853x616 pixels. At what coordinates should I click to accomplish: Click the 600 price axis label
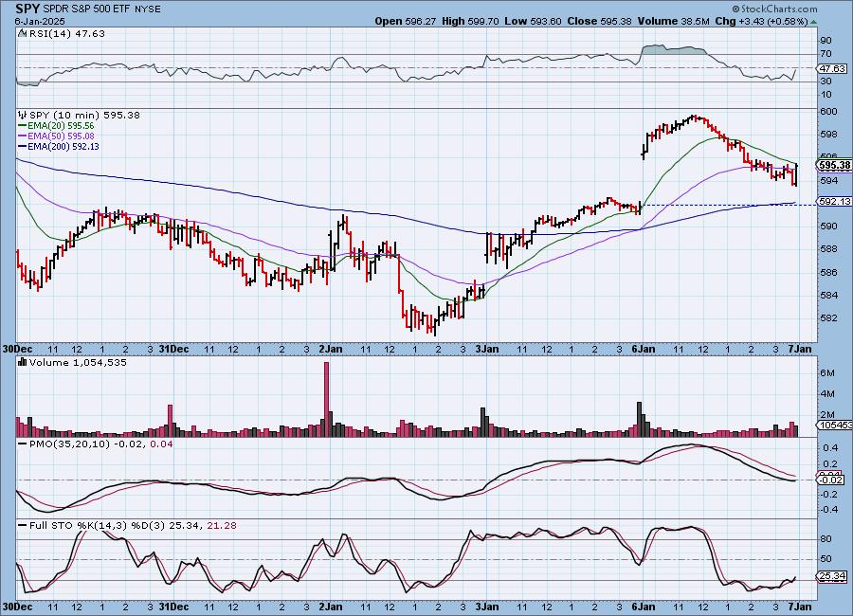[x=828, y=112]
